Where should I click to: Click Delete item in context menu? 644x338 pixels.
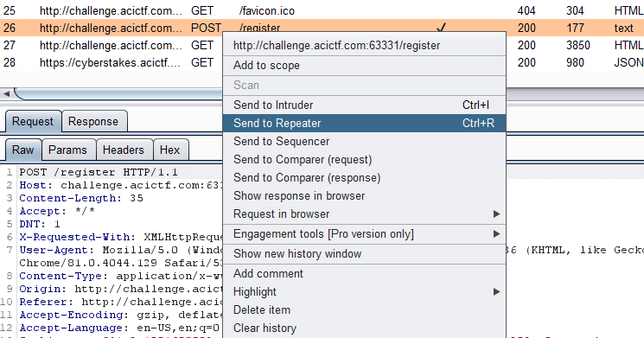click(364, 310)
